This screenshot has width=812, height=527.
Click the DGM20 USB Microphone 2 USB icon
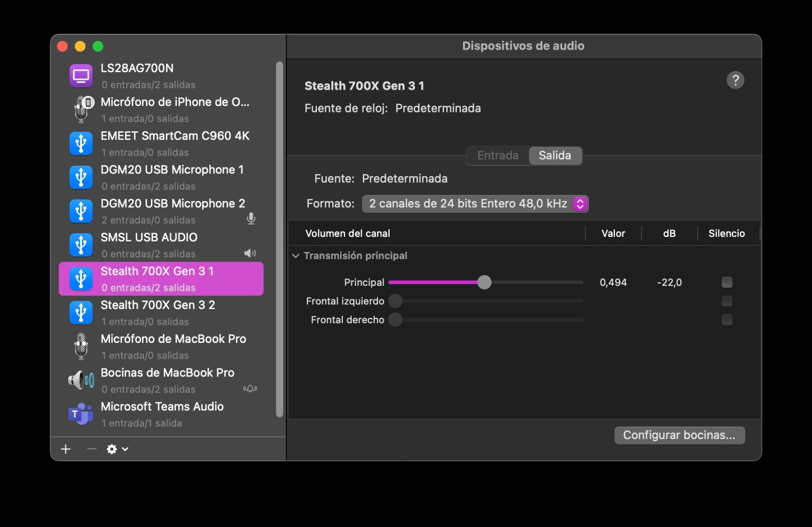point(81,211)
